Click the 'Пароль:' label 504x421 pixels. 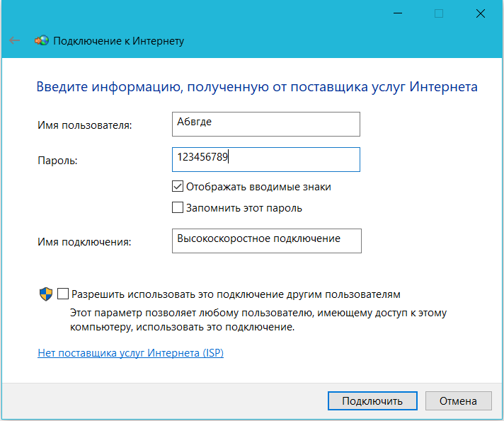click(x=57, y=161)
